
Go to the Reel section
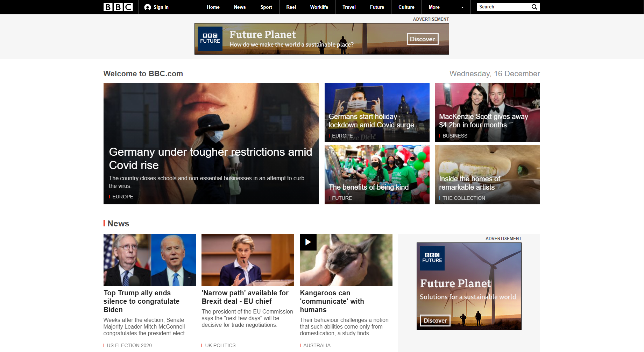pyautogui.click(x=291, y=7)
